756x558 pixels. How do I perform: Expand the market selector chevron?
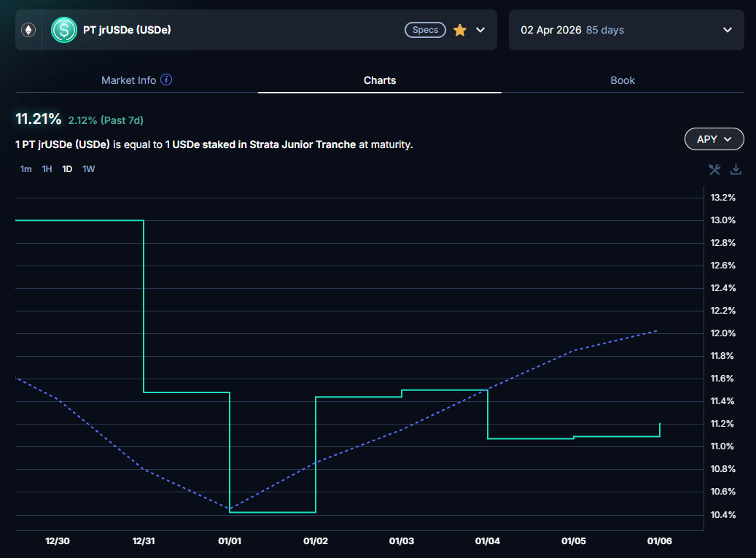coord(480,30)
